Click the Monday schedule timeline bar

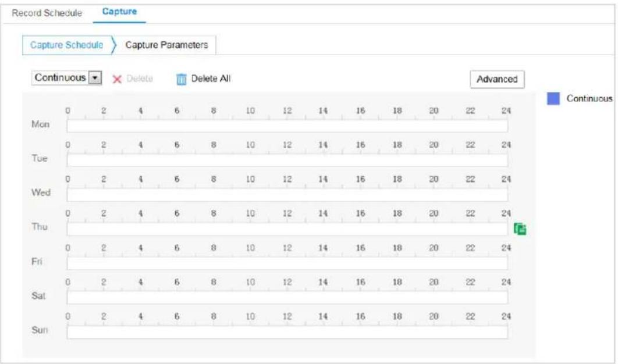pos(287,126)
